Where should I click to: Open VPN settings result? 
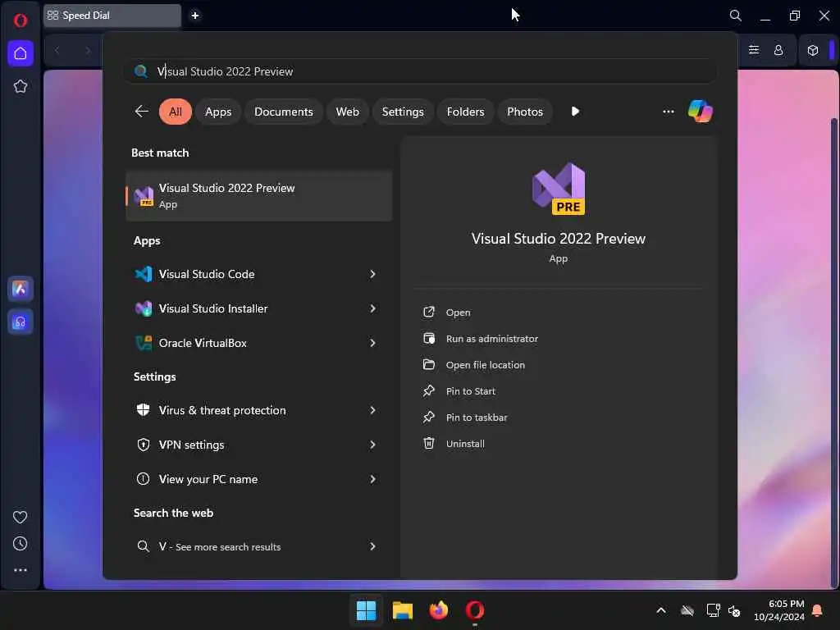[191, 445]
